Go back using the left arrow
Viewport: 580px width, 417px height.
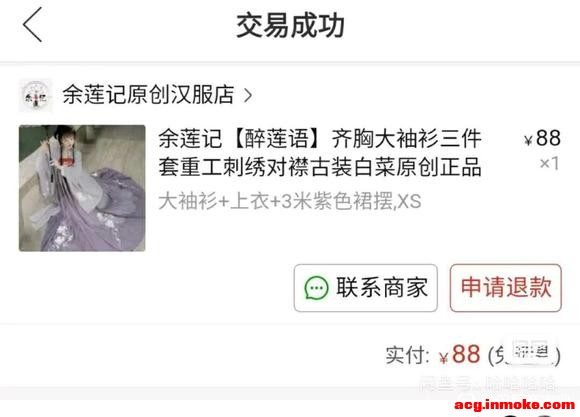coord(33,25)
